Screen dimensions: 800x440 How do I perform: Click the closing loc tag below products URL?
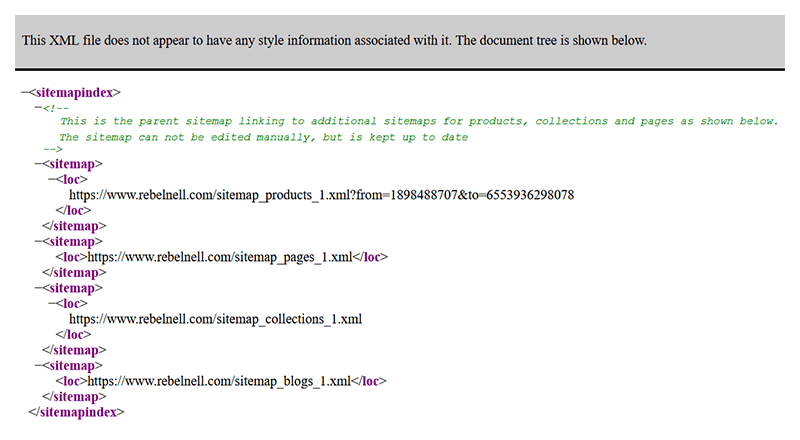coord(73,210)
